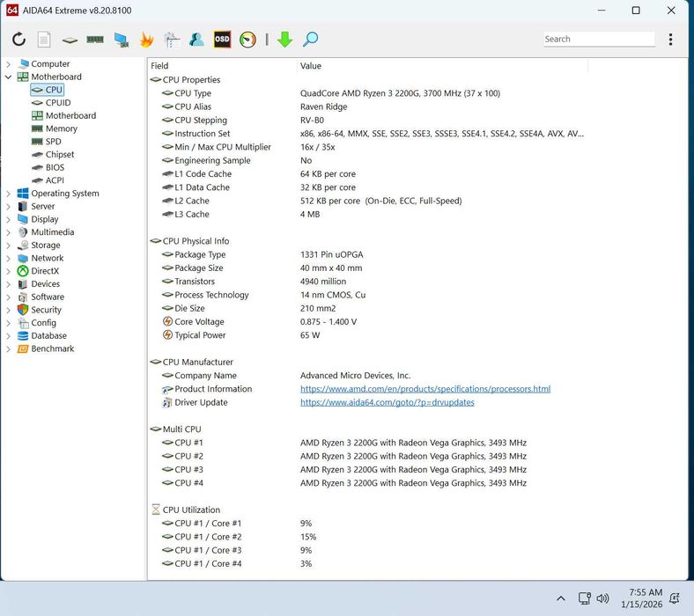Image resolution: width=694 pixels, height=616 pixels.
Task: Show hidden icons in system tray
Action: click(561, 598)
